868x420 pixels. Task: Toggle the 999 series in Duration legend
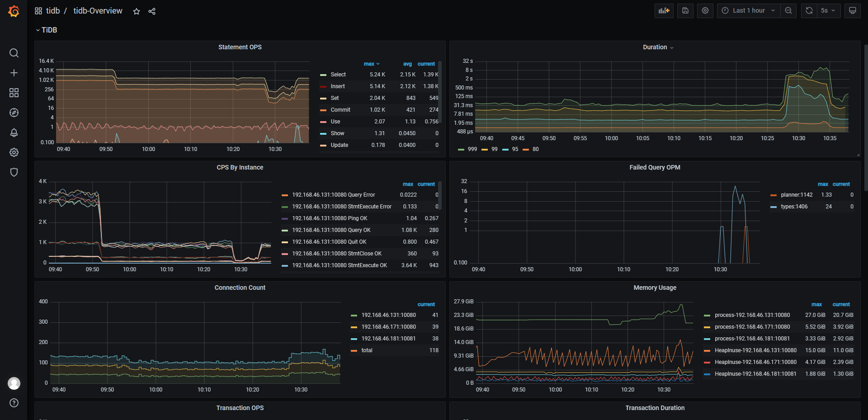[472, 149]
